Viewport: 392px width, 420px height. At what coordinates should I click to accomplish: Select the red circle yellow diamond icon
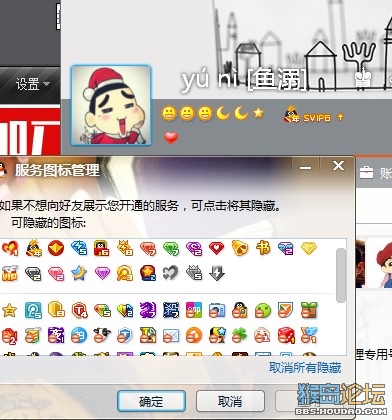(x=56, y=248)
